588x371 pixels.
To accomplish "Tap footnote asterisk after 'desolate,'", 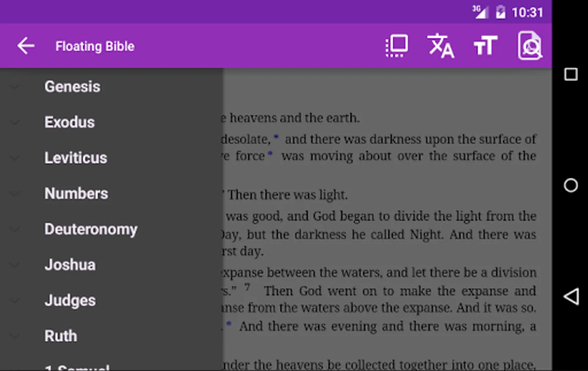I will point(276,137).
